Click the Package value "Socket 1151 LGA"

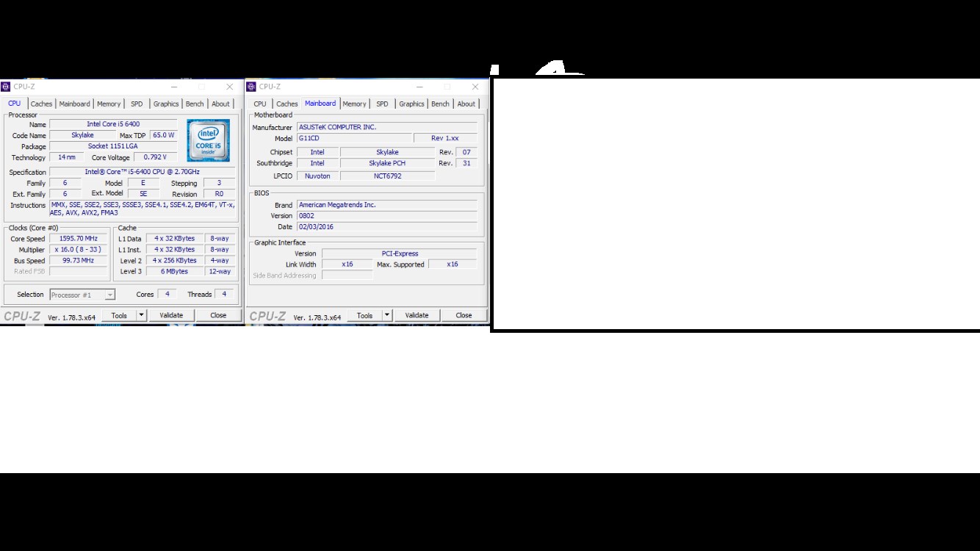point(113,146)
